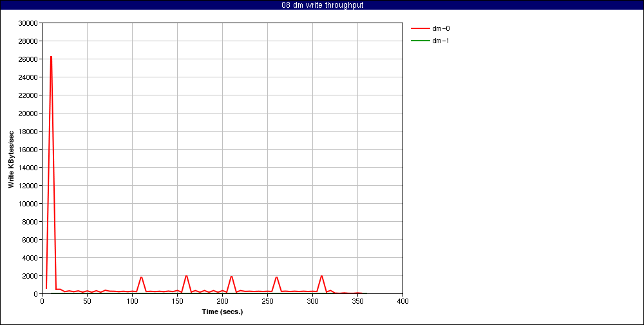Click the 350 x-axis tick value
Image resolution: width=644 pixels, height=325 pixels.
click(x=357, y=301)
